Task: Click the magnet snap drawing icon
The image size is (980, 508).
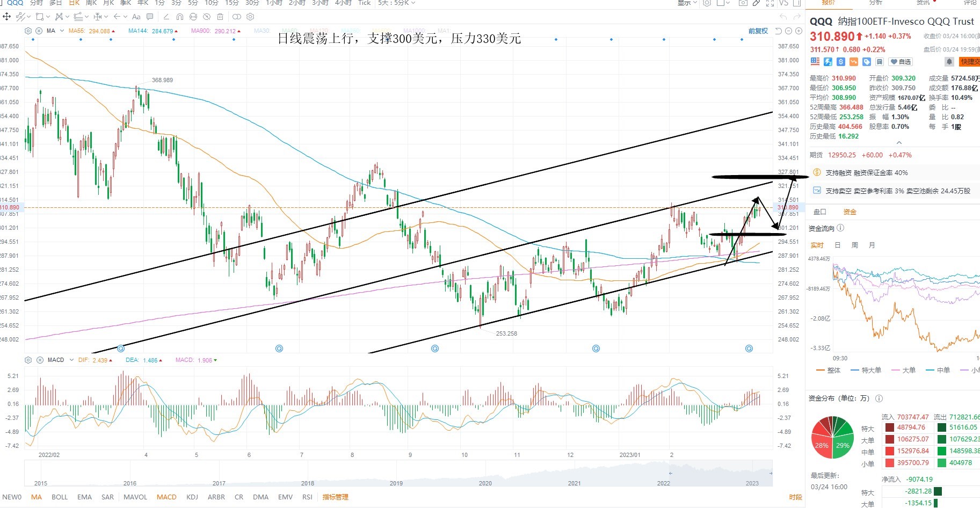Action: 179,17
